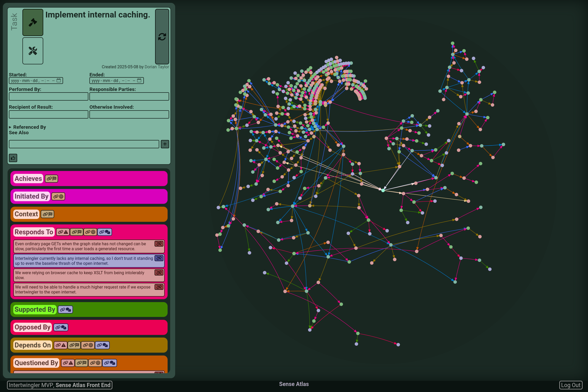
Task: Click the Sense Atlas title at bottom center
Action: point(294,384)
